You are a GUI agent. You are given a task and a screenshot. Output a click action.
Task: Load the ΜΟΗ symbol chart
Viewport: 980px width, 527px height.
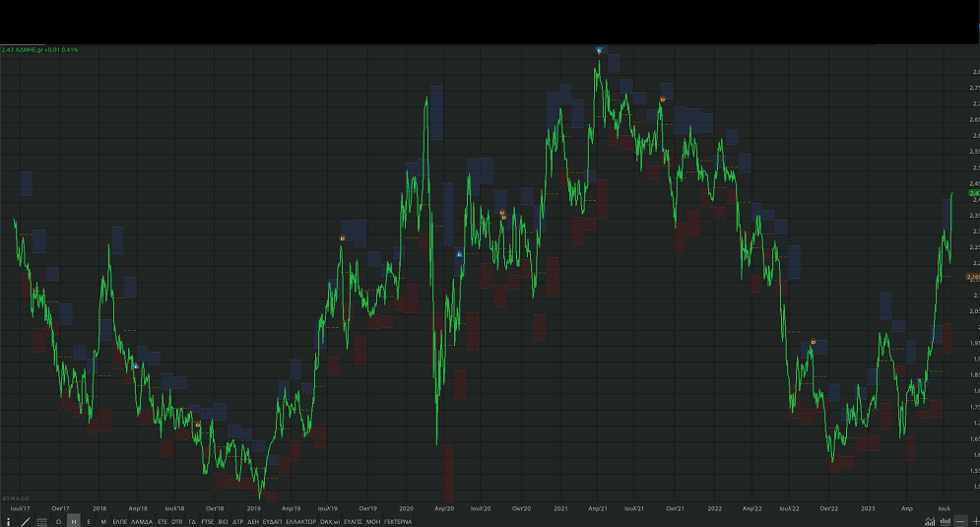(373, 521)
